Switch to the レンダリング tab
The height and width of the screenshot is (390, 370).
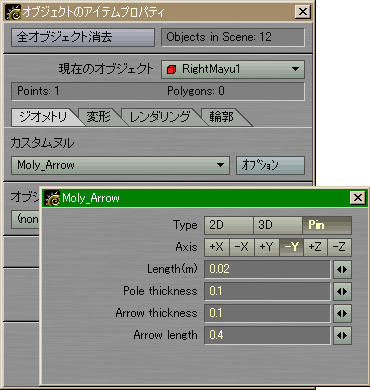[160, 117]
